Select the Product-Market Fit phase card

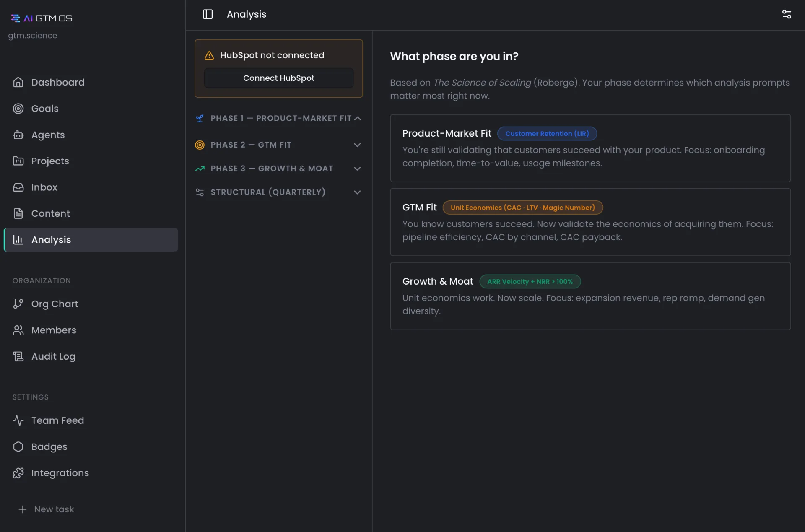pyautogui.click(x=590, y=148)
